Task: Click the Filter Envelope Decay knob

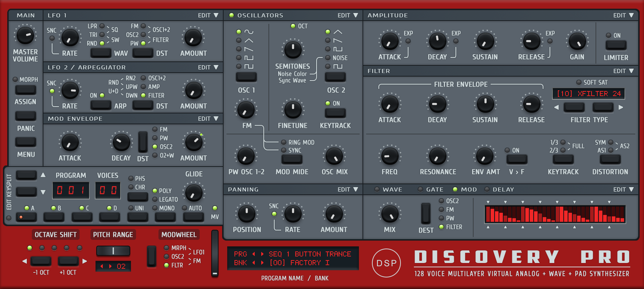Action: point(437,104)
